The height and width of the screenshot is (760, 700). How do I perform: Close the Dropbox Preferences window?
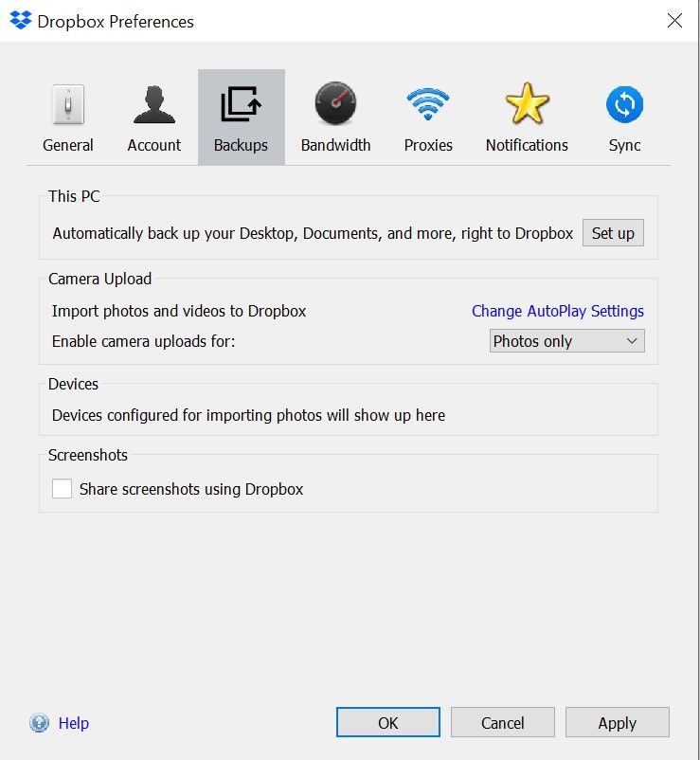(x=674, y=20)
